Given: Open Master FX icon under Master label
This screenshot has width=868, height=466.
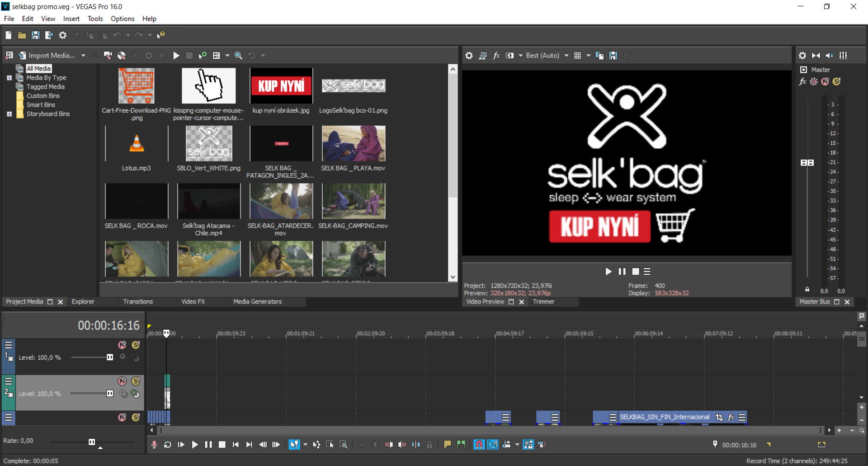Looking at the screenshot, I should 802,81.
